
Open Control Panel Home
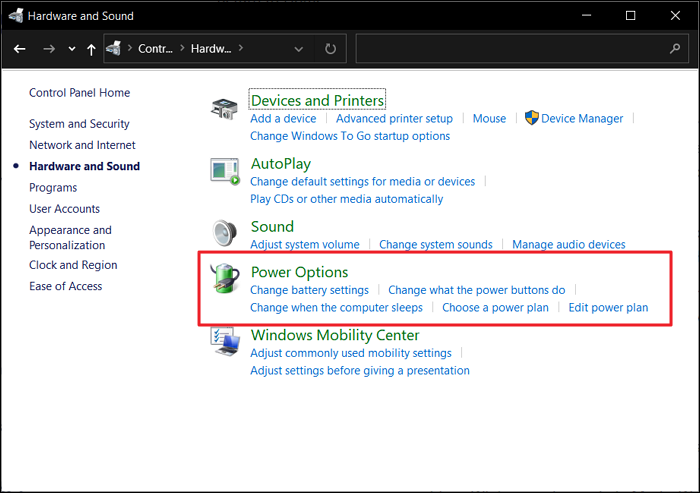click(79, 93)
